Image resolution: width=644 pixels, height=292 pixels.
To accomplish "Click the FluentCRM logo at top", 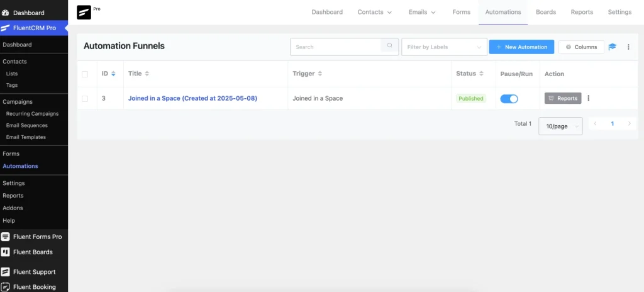I will coord(84,13).
